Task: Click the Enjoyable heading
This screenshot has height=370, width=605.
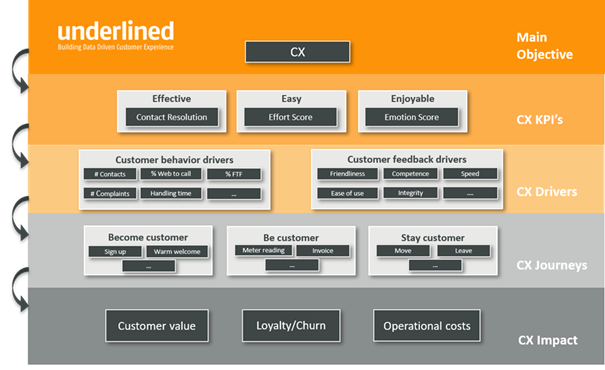Action: [x=412, y=99]
